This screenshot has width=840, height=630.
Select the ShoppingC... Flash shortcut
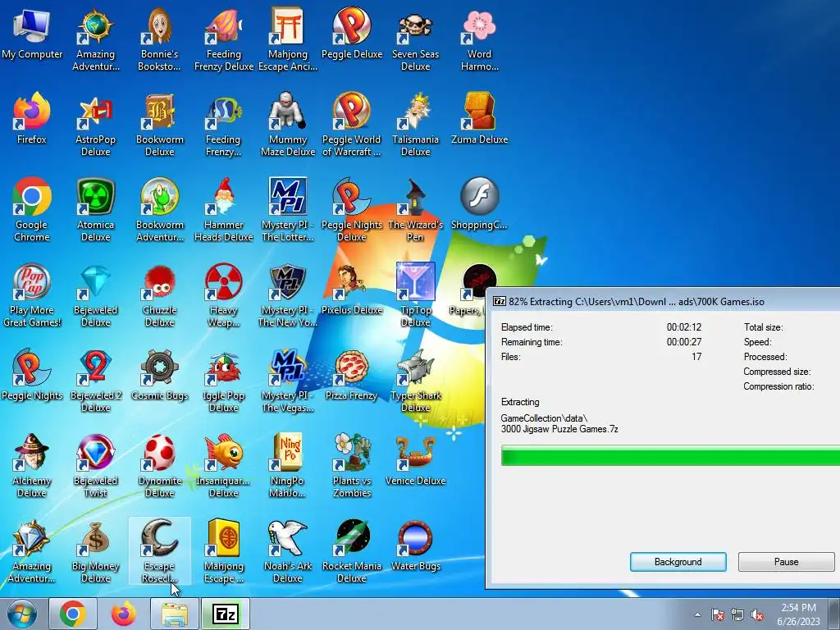(479, 204)
